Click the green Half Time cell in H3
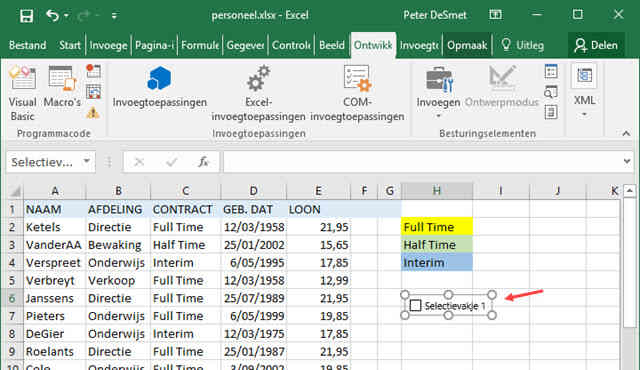Viewport: 640px width, 370px height. click(x=437, y=245)
